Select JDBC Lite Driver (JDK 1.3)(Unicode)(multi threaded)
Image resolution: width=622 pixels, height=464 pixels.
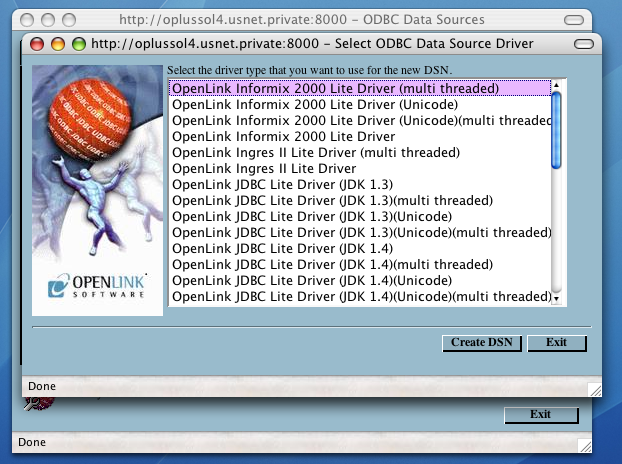point(360,232)
